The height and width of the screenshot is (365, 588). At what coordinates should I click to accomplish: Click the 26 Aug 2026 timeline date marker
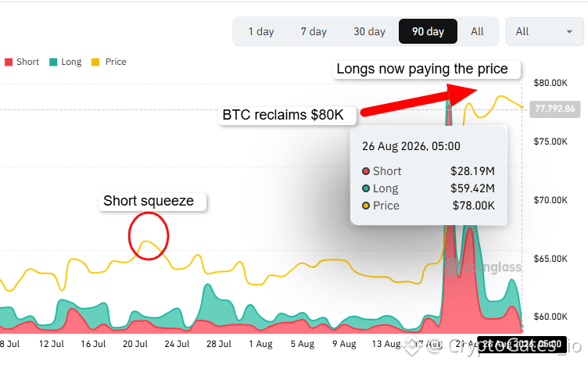point(522,345)
